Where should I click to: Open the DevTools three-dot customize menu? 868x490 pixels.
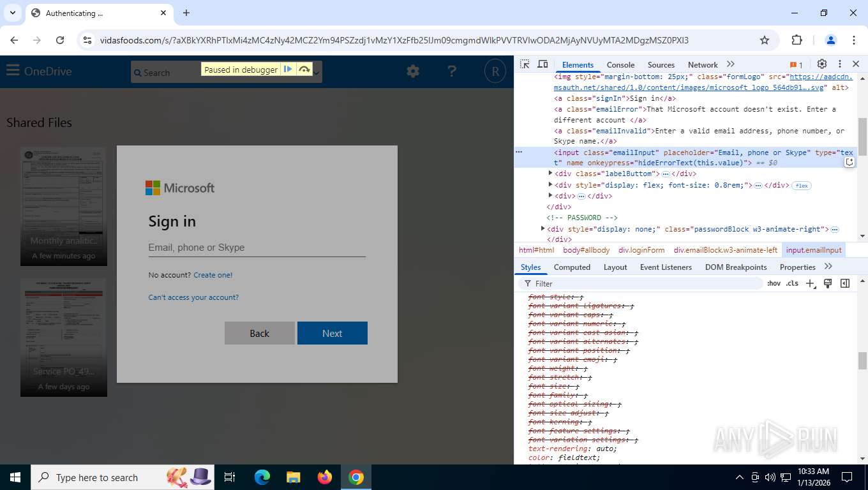[840, 64]
